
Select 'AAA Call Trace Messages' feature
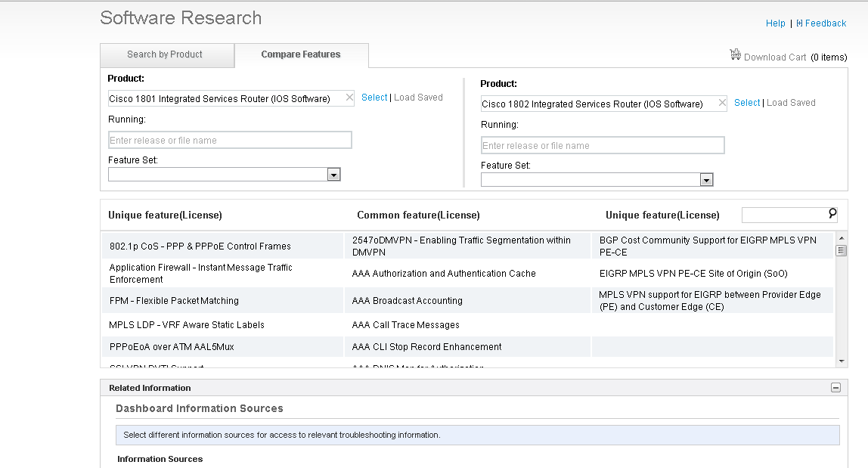pyautogui.click(x=406, y=325)
